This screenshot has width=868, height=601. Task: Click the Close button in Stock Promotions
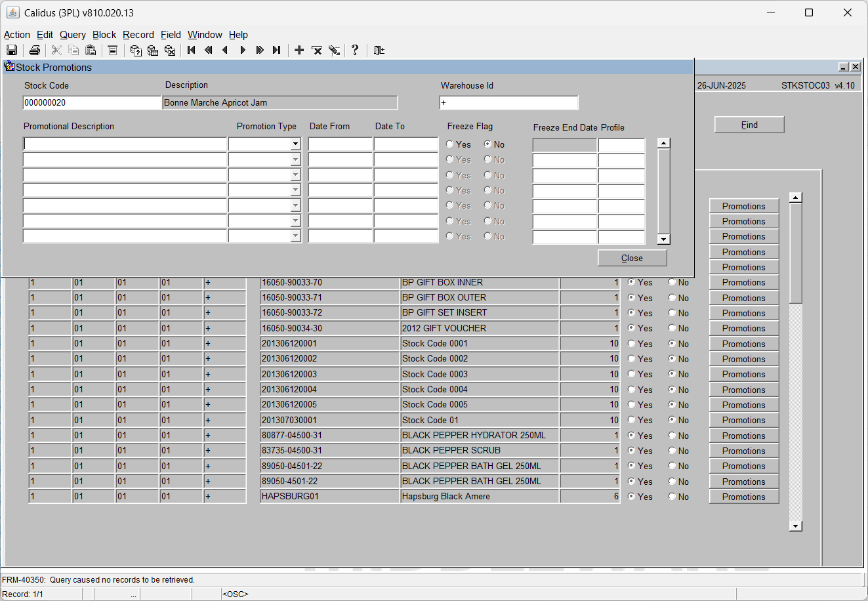coord(632,258)
